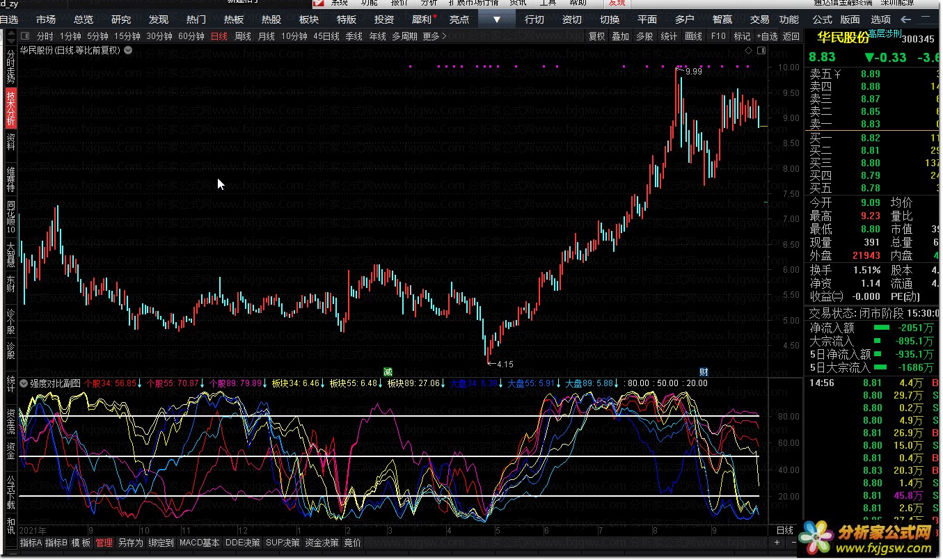Open 分时走势 in left sidebar
The height and width of the screenshot is (560, 943).
click(x=10, y=67)
